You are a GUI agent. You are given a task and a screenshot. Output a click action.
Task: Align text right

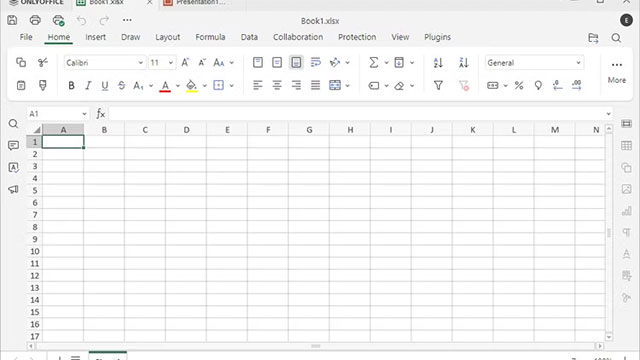pos(296,85)
